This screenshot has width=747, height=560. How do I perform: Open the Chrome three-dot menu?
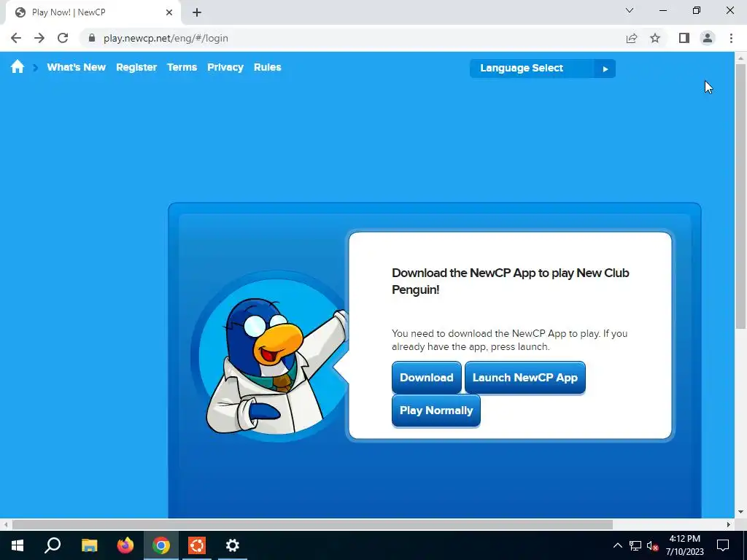[x=731, y=38]
